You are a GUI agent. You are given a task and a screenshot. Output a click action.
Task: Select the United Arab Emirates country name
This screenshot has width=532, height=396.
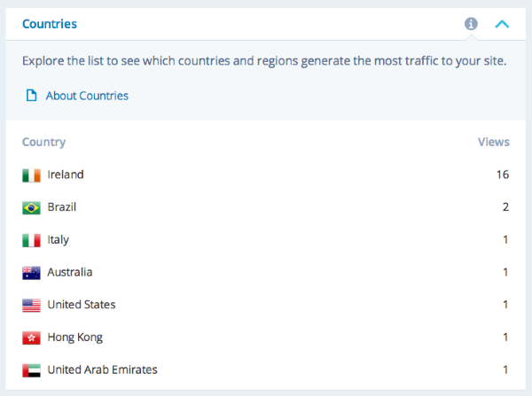[x=103, y=369]
